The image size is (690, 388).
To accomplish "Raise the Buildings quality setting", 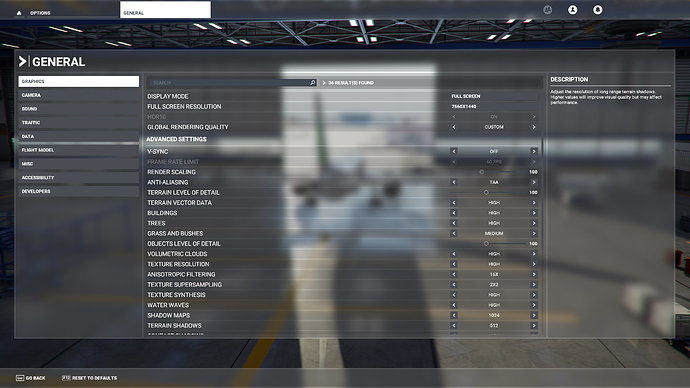I will (534, 213).
